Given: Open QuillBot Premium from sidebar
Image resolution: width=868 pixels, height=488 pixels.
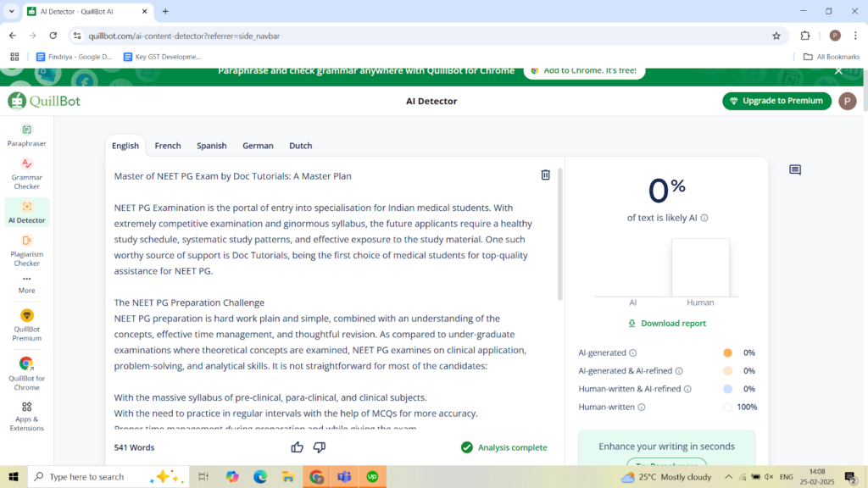Looking at the screenshot, I should (26, 324).
